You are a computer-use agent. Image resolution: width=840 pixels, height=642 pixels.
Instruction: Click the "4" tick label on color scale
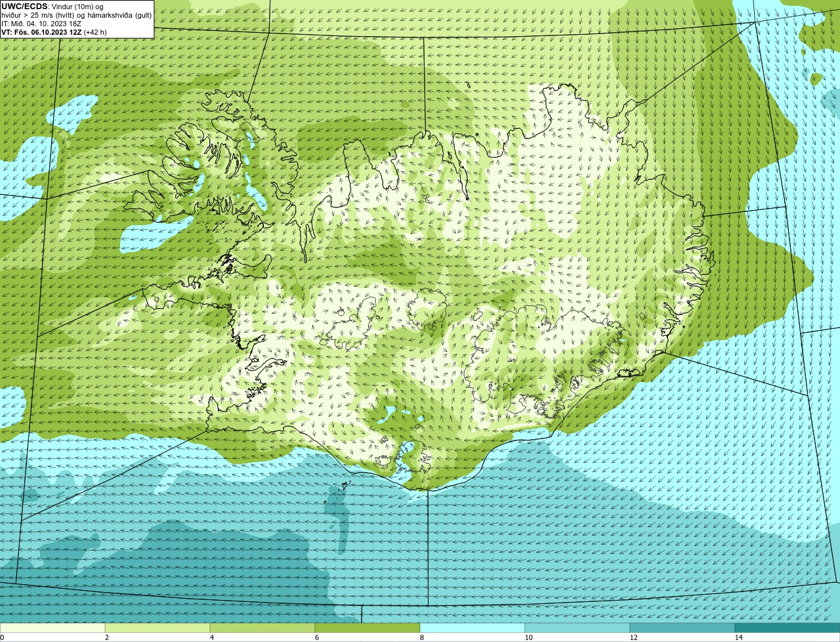[211, 637]
